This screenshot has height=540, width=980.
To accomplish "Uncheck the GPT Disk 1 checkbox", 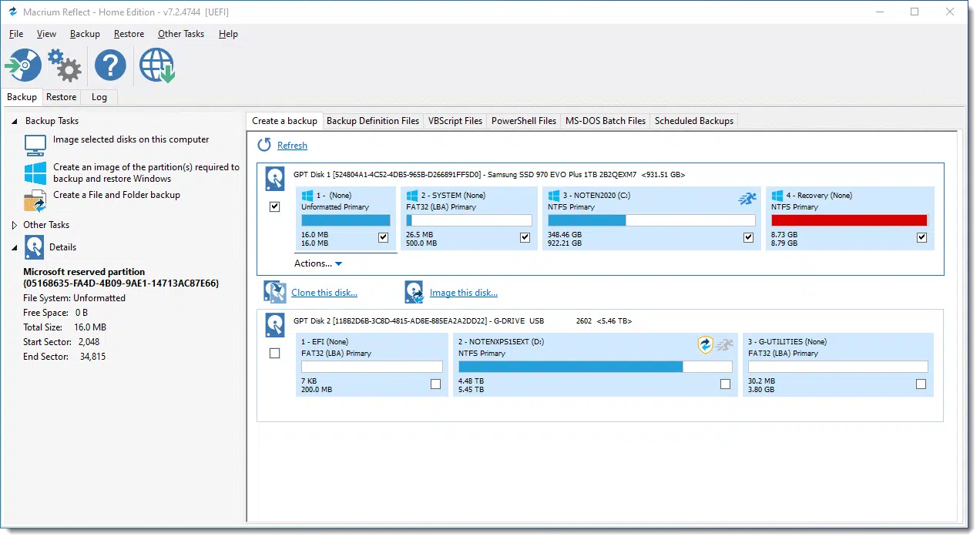I will (275, 206).
